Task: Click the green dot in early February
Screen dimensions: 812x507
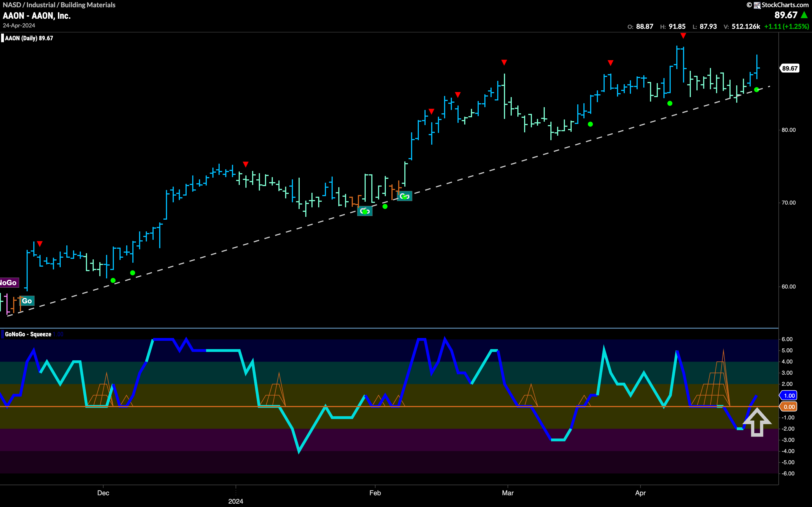Action: [385, 206]
